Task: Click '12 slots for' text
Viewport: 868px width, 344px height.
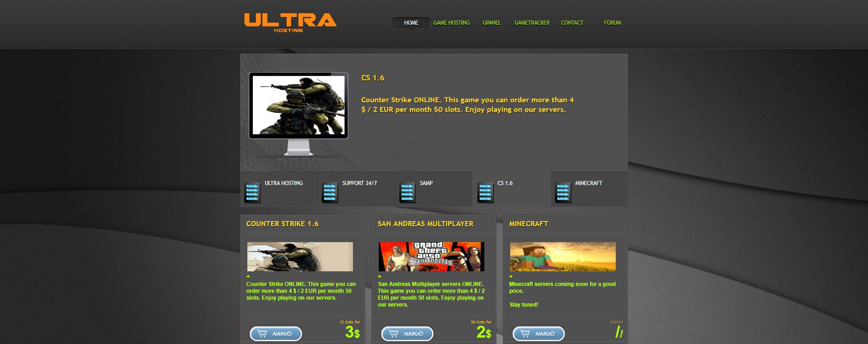Action: pos(350,322)
